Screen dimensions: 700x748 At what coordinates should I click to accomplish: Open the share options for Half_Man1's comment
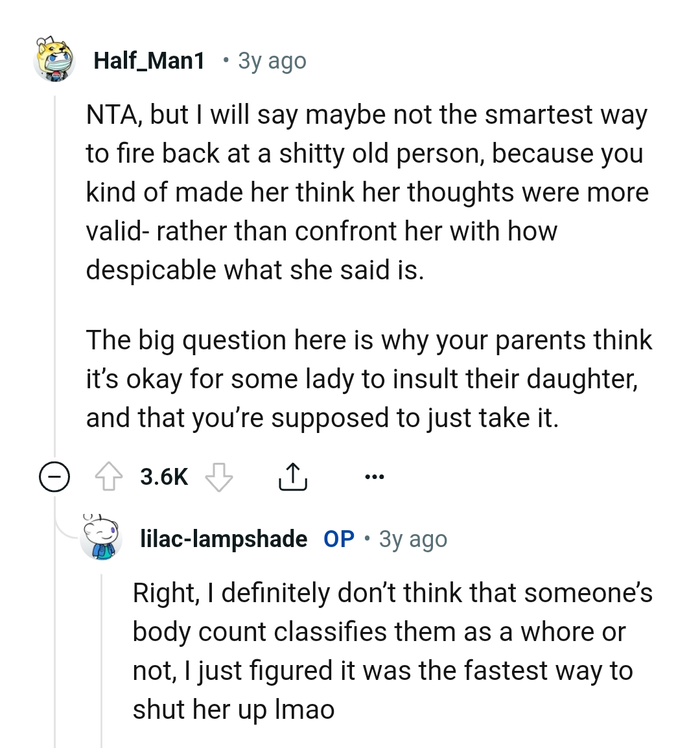[293, 475]
